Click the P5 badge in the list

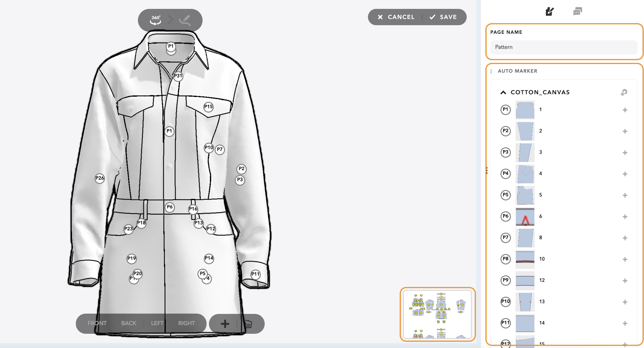pyautogui.click(x=506, y=195)
